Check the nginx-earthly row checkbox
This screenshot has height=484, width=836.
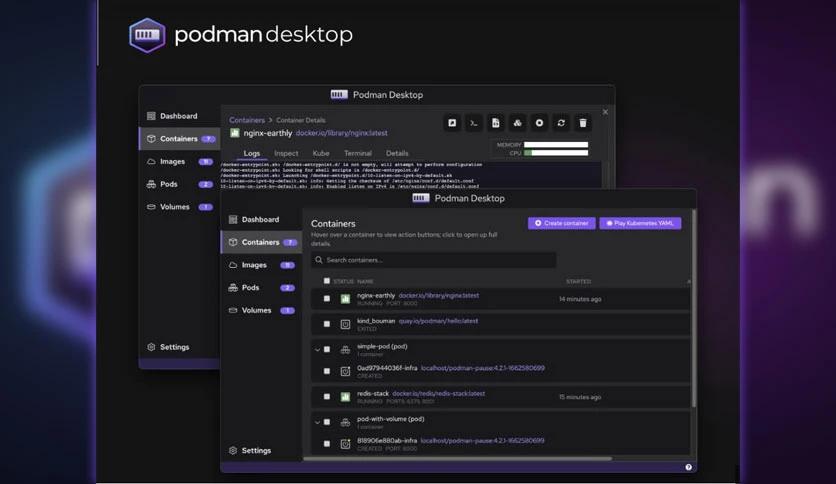(327, 299)
